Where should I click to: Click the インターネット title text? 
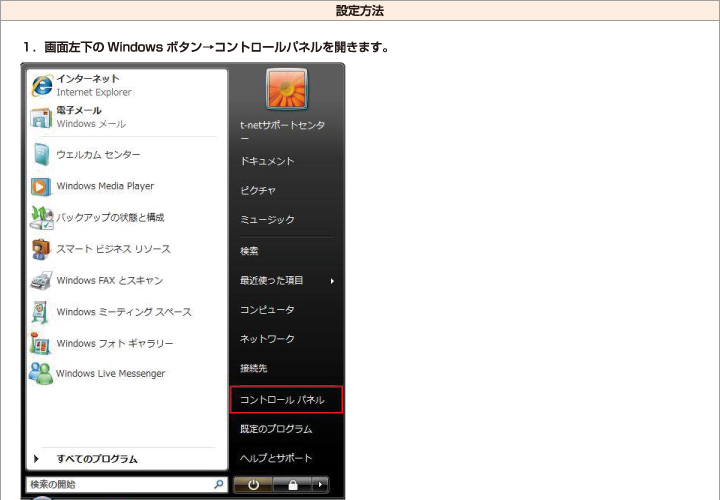pyautogui.click(x=88, y=79)
